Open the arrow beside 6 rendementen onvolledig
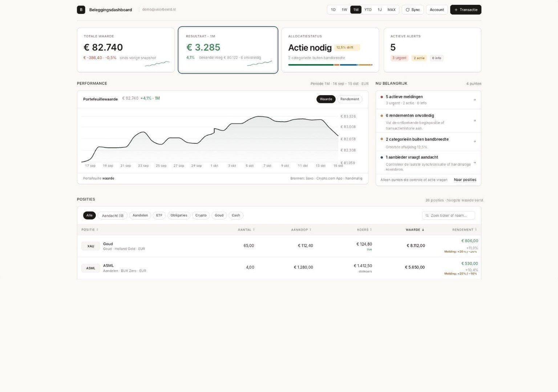The height and width of the screenshot is (392, 558). [x=475, y=121]
